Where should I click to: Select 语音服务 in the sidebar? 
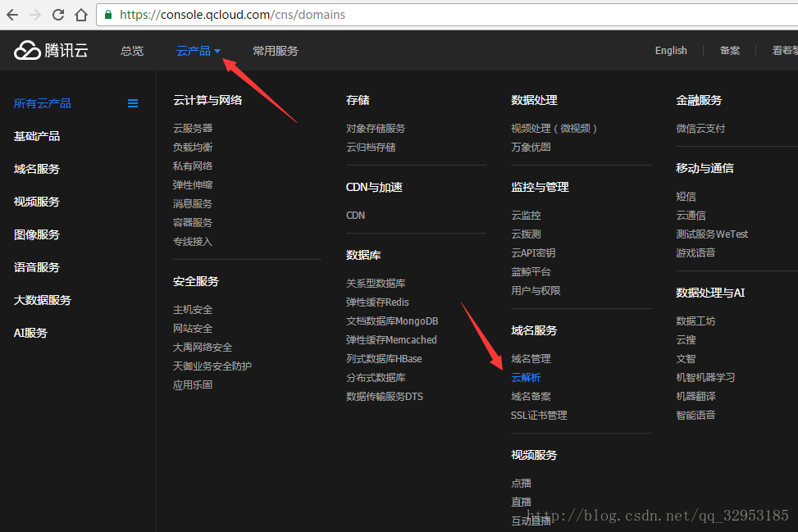click(x=37, y=267)
